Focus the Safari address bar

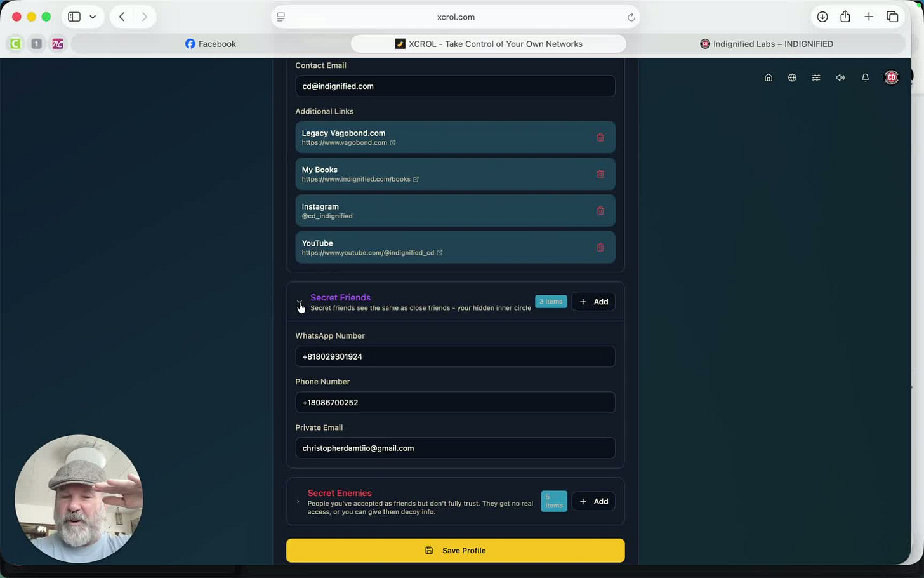coord(456,17)
